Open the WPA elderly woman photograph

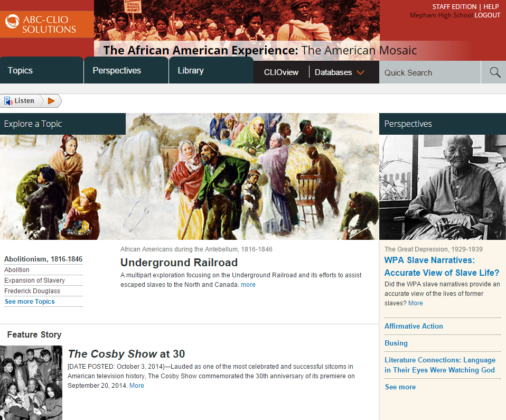(x=443, y=187)
